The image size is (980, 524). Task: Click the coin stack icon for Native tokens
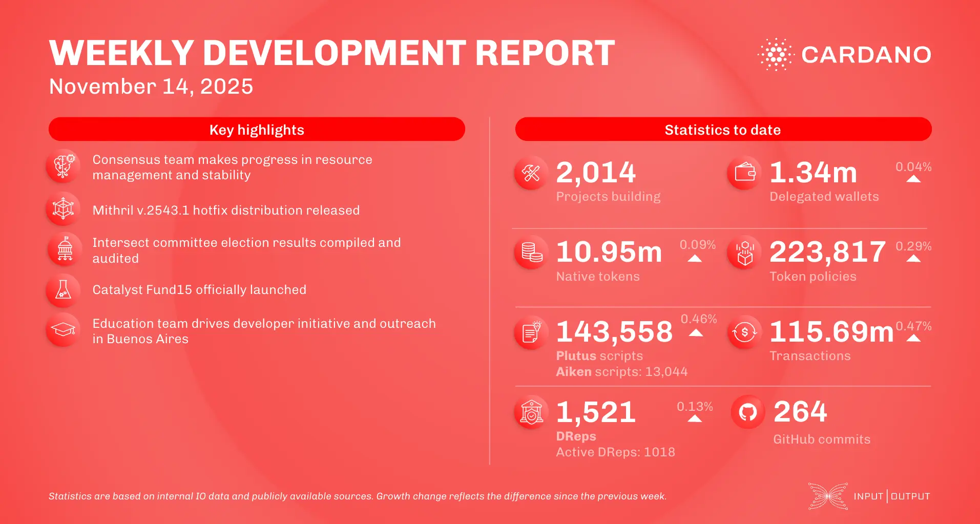click(531, 253)
